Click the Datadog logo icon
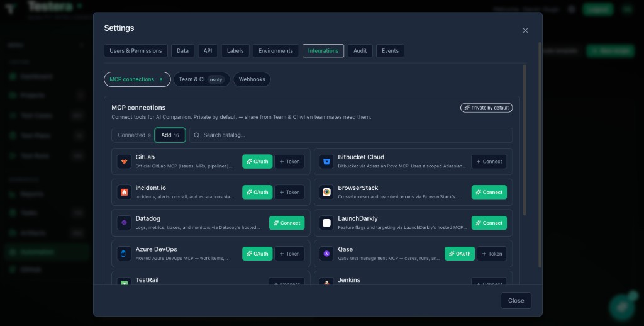This screenshot has height=326, width=644. pos(124,223)
